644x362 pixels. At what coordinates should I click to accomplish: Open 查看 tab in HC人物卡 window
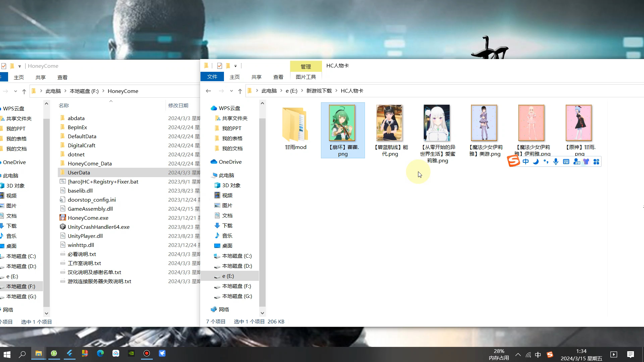(278, 77)
